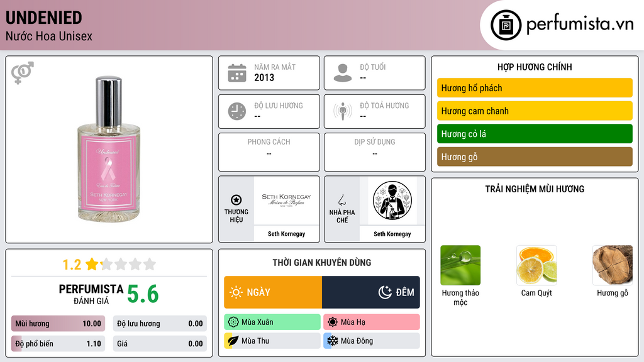Screen dimensions: 644x362
Task: Click the sun icon for Mùa Hạ
Action: coord(333,322)
